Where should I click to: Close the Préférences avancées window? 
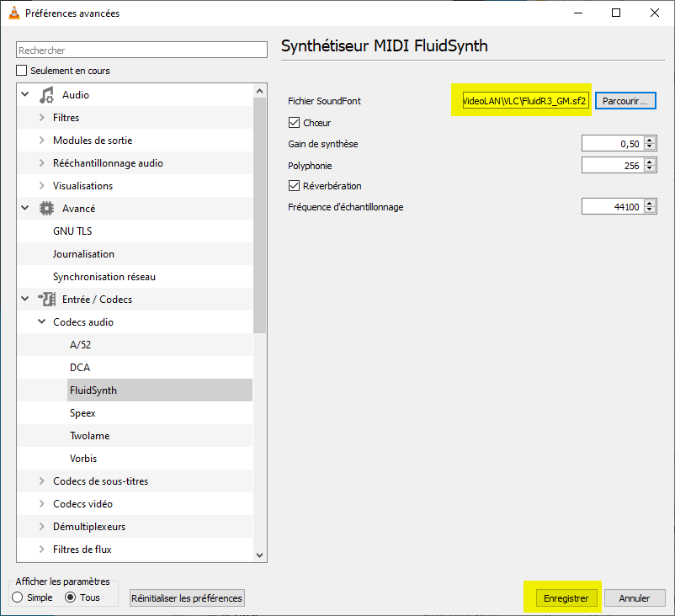click(655, 13)
